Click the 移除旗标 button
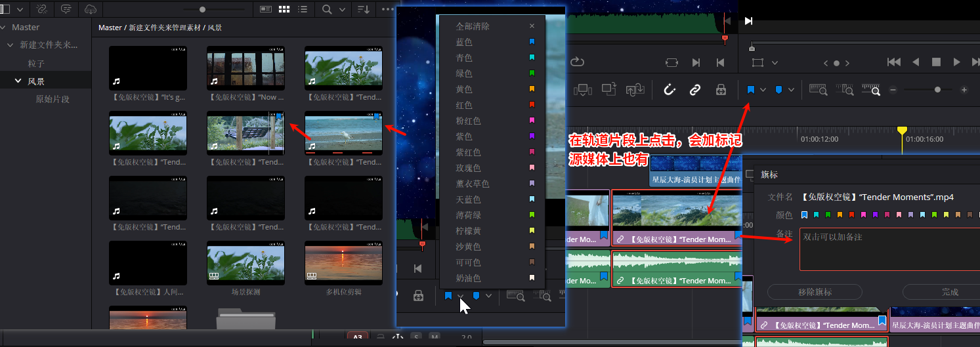This screenshot has width=980, height=347. (x=815, y=292)
